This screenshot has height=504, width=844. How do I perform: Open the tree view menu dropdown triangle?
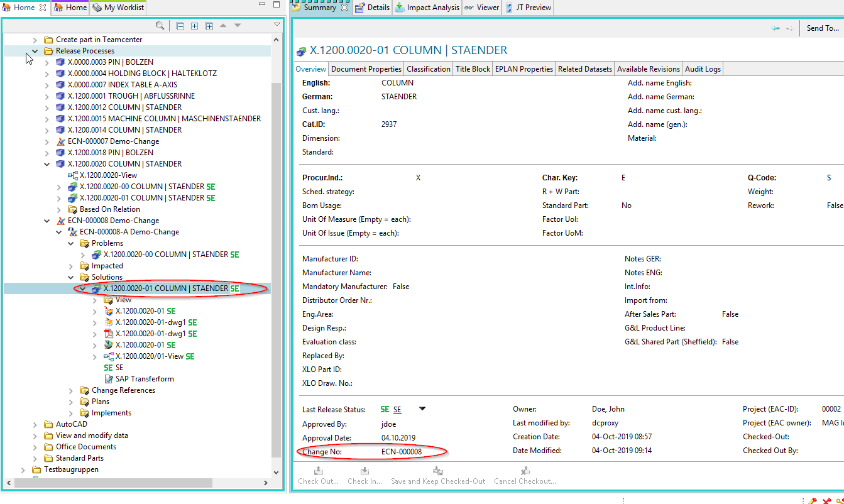tap(277, 25)
